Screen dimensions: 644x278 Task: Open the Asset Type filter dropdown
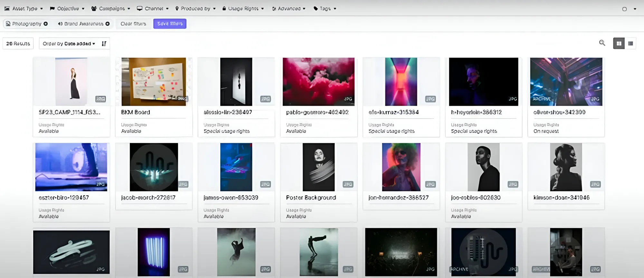[x=24, y=9]
